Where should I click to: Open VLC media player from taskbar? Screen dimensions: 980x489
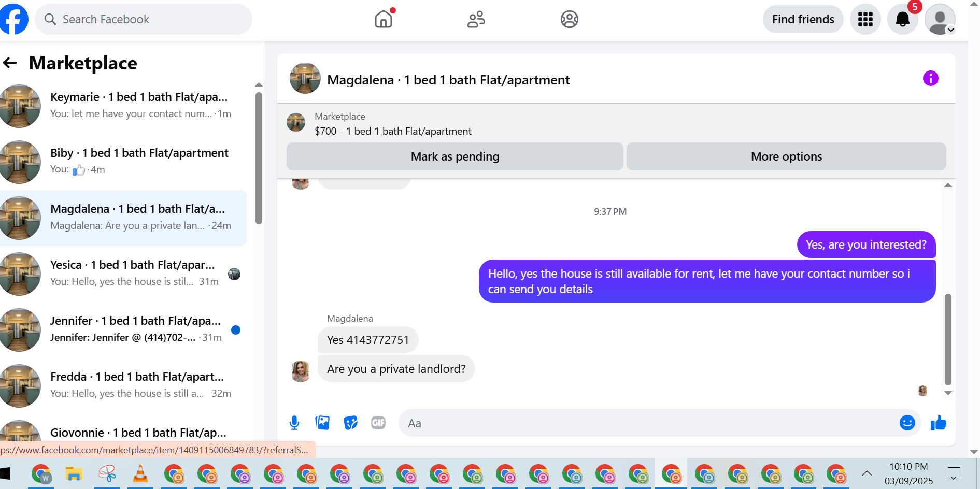(x=140, y=473)
